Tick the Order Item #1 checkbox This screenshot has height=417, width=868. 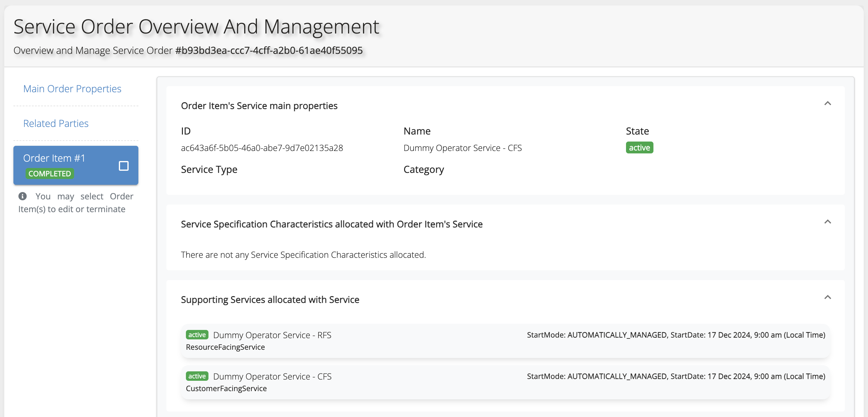point(124,166)
